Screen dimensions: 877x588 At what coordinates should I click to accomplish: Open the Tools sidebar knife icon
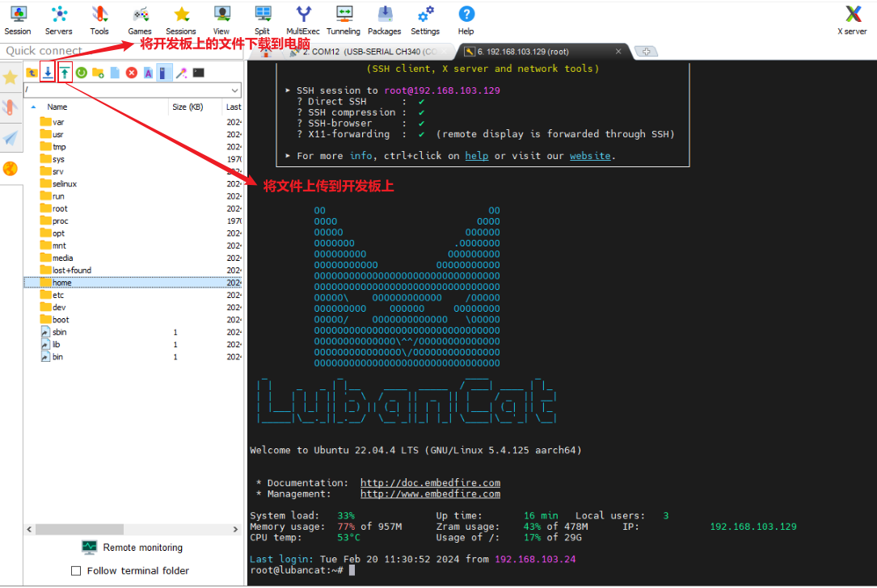(x=11, y=107)
